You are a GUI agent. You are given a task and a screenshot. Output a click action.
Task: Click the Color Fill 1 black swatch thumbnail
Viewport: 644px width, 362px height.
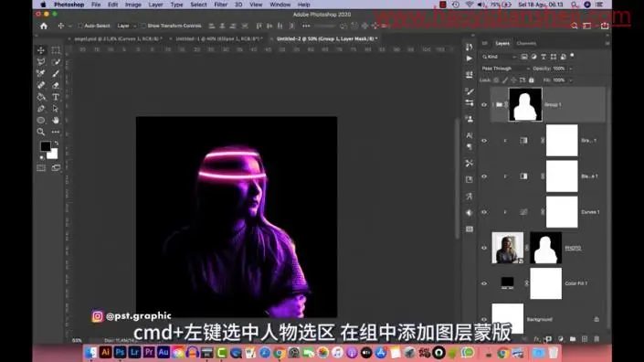pyautogui.click(x=507, y=282)
